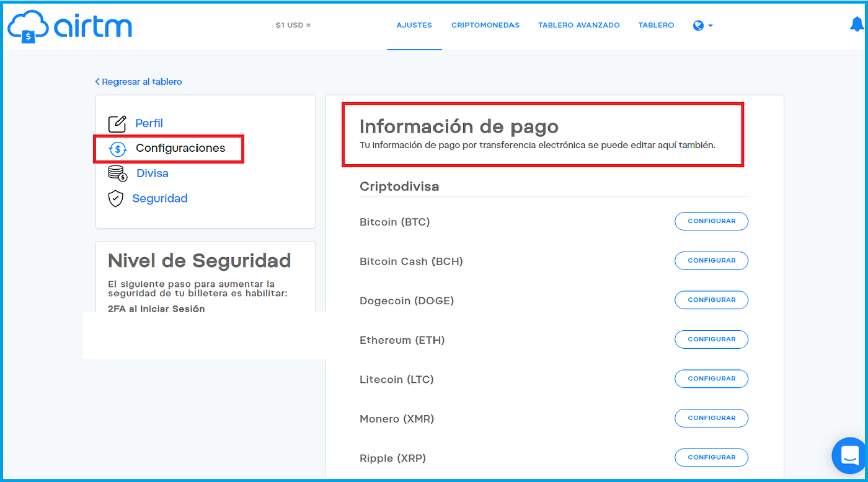Click the airtm cloud logo
Screen dimensions: 868x482
coord(28,26)
